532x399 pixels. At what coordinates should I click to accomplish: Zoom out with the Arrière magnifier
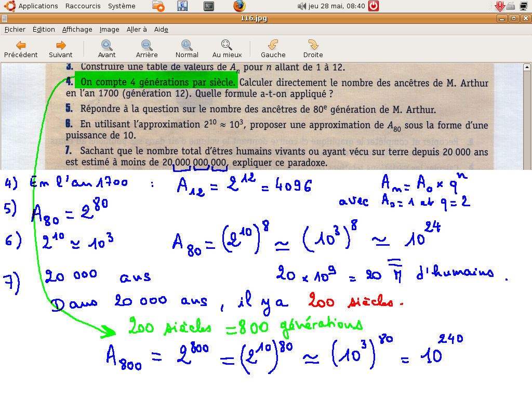click(147, 49)
